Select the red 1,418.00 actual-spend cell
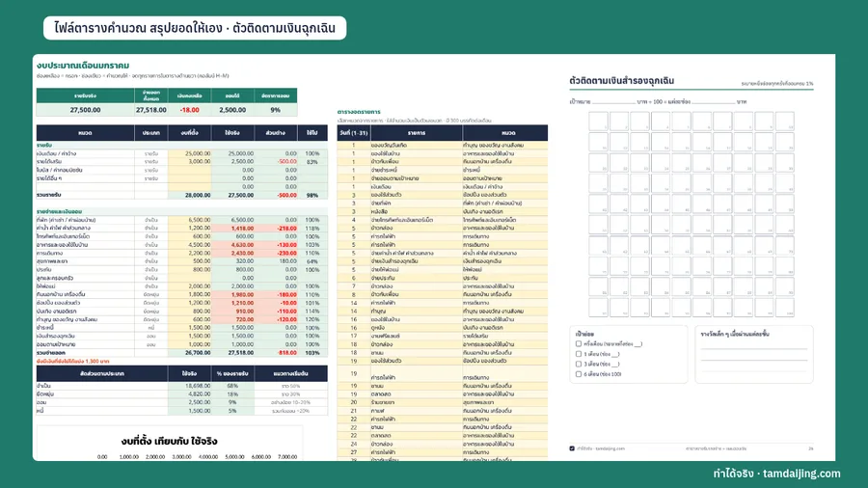This screenshot has height=488, width=868. click(x=233, y=228)
